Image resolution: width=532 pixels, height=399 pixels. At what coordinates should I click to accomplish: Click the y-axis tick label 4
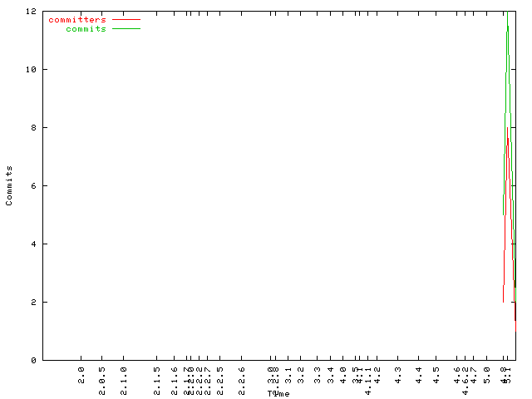pyautogui.click(x=32, y=244)
